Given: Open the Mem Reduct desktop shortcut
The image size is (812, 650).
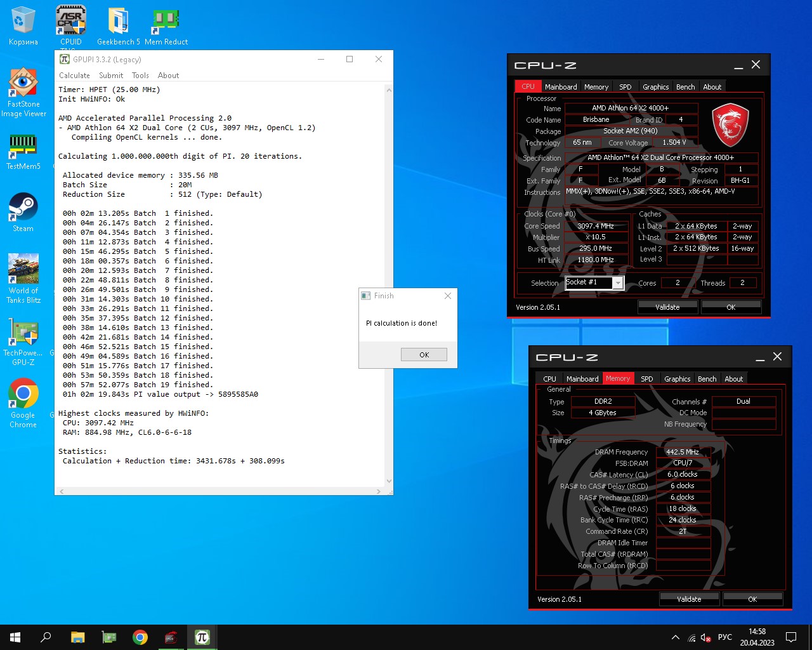Looking at the screenshot, I should tap(166, 27).
